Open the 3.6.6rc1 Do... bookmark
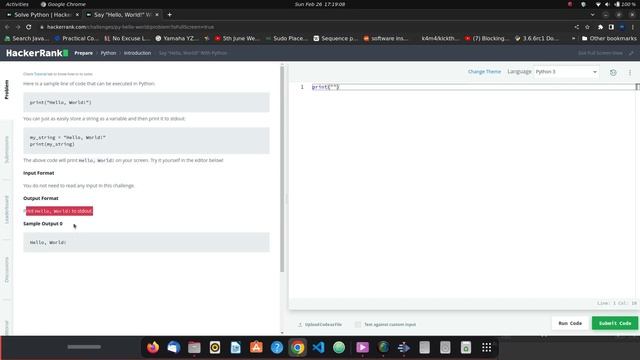 click(x=537, y=38)
